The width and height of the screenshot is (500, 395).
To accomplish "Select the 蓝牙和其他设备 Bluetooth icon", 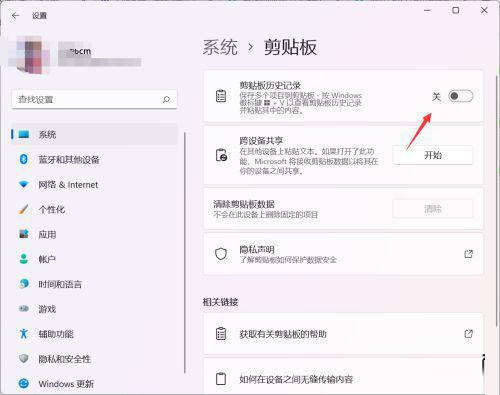I will (x=23, y=159).
